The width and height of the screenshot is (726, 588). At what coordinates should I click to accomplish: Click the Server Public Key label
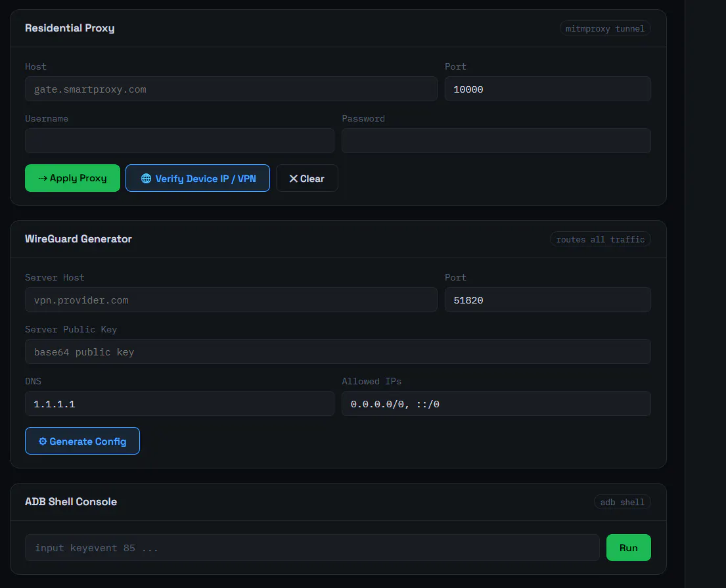[71, 329]
